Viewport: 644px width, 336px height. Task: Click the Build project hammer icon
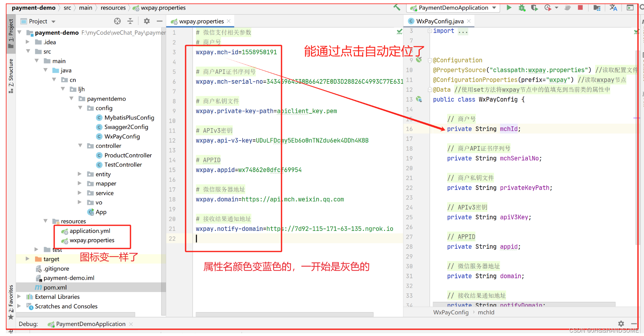point(397,7)
